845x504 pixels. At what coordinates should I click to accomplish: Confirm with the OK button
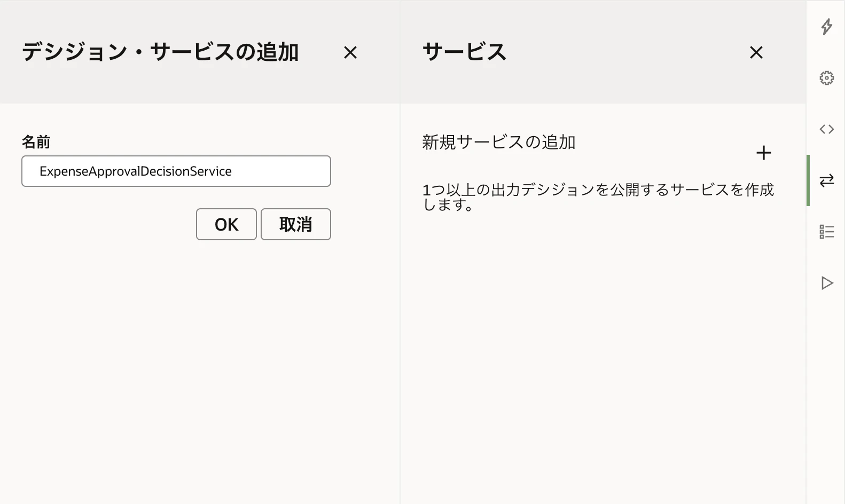[226, 224]
